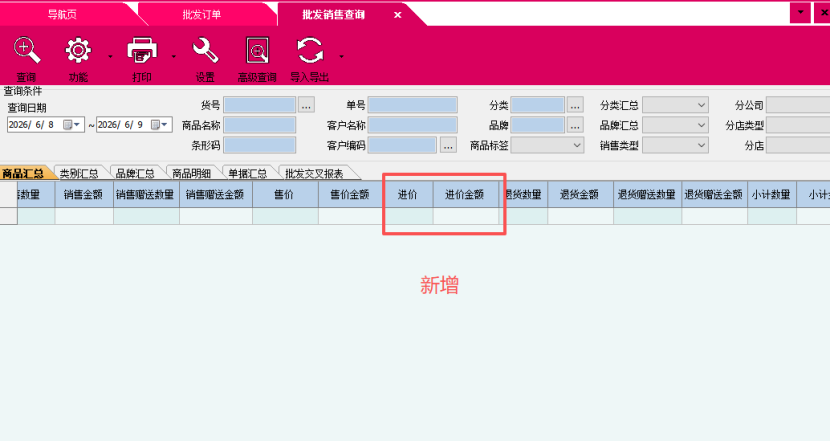
Task: Click the grid row selector corner cell
Action: (8, 194)
